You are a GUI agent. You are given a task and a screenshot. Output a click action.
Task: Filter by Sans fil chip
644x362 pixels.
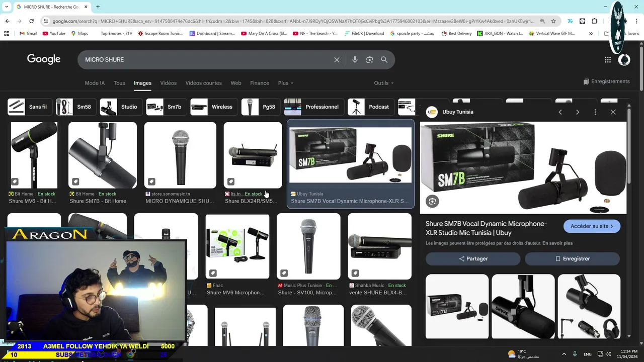click(x=30, y=107)
